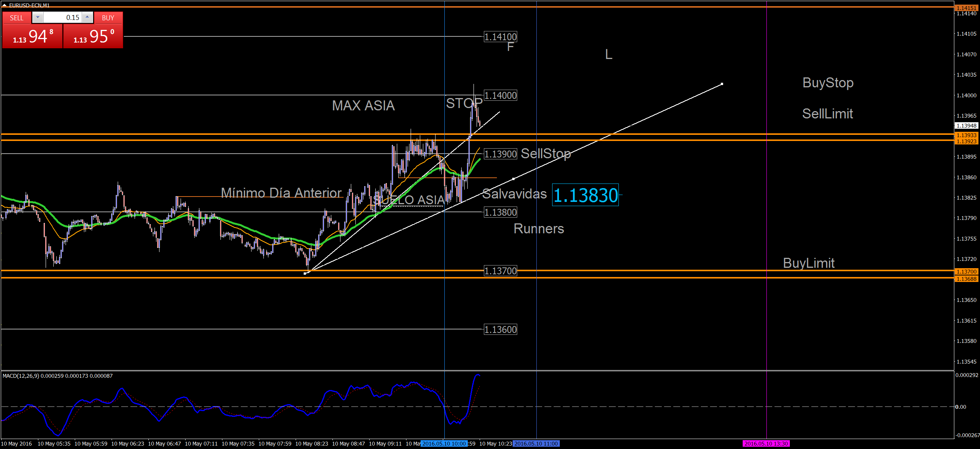Click the orange 1.14151 price axis tag

tap(966, 8)
